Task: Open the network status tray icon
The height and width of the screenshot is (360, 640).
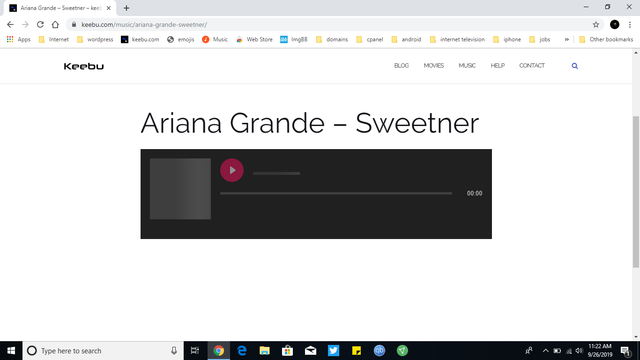Action: pos(569,351)
